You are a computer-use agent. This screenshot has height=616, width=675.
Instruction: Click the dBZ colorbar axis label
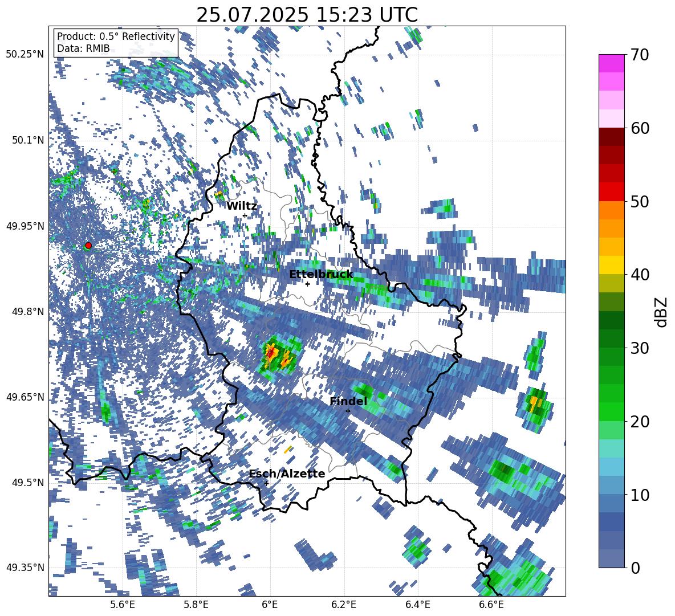point(662,312)
